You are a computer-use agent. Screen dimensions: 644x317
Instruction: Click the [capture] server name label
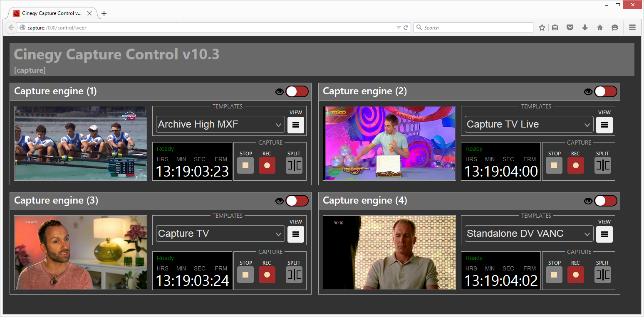[x=30, y=70]
